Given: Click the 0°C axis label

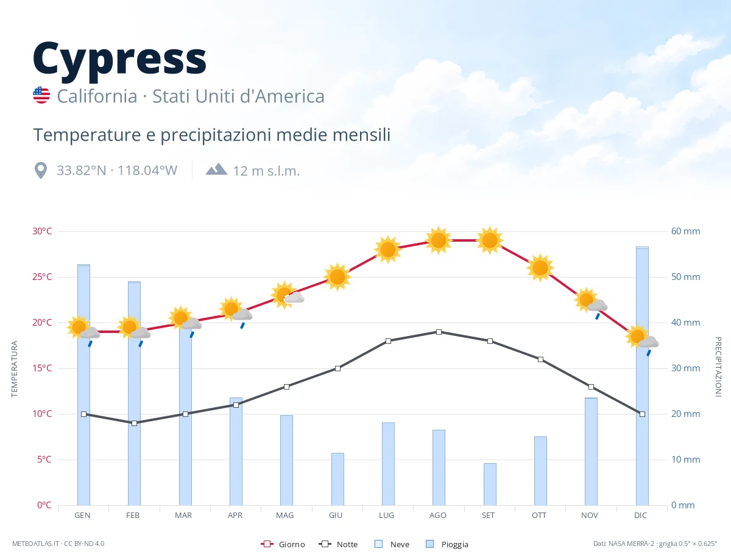Looking at the screenshot, I should 44,505.
